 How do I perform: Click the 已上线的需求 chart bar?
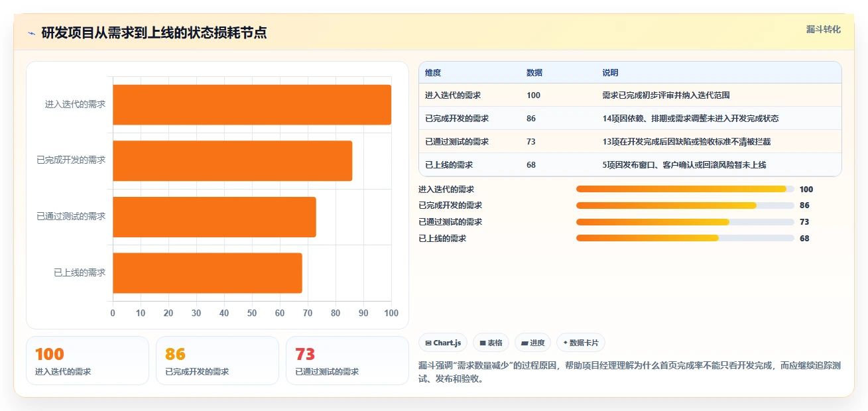(x=208, y=272)
